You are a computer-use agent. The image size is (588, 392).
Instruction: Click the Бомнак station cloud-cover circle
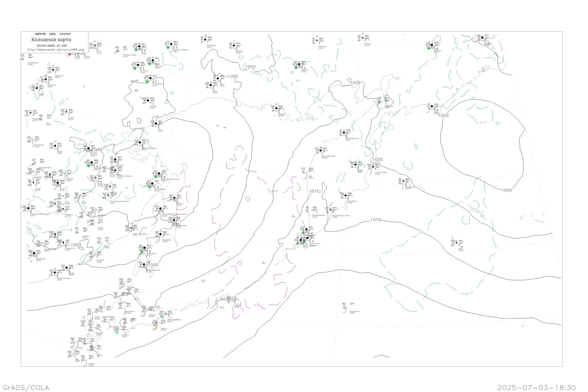tap(66, 112)
